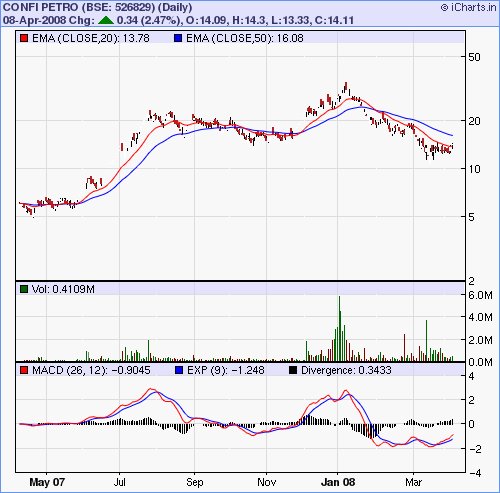Click the tallest volume bar near Jan 08
This screenshot has width=500, height=493.
coord(340,328)
